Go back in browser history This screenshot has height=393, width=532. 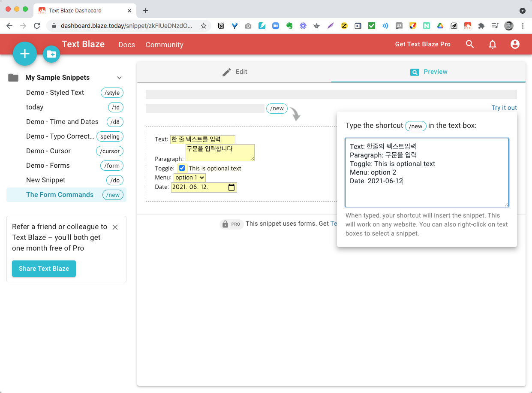tap(9, 26)
